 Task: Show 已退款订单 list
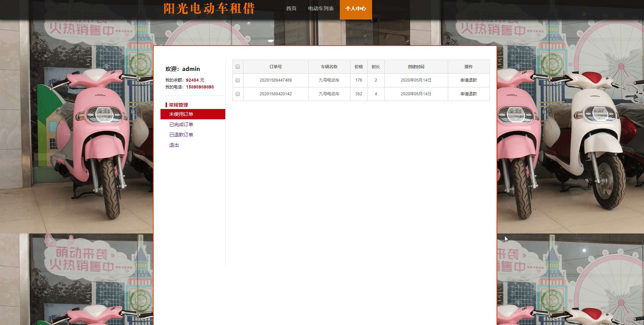point(181,135)
